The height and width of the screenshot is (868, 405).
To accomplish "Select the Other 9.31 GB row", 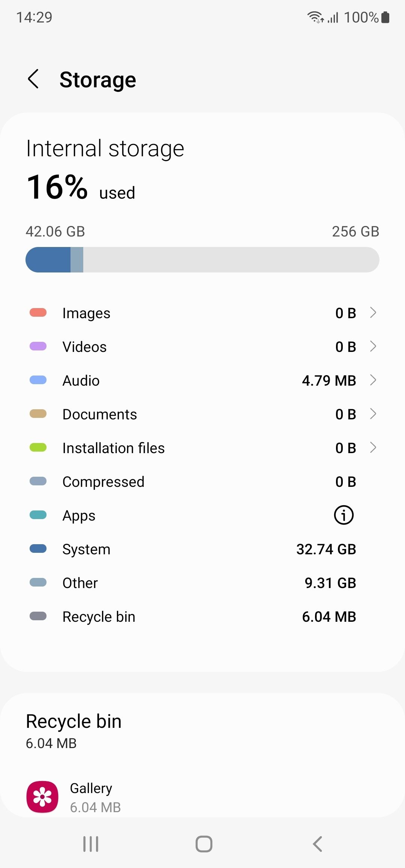I will pyautogui.click(x=202, y=583).
